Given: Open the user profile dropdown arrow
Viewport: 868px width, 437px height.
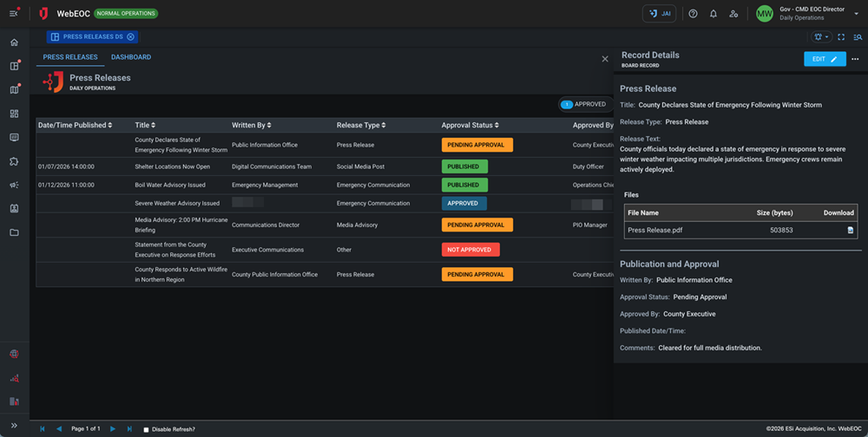Looking at the screenshot, I should pyautogui.click(x=856, y=14).
